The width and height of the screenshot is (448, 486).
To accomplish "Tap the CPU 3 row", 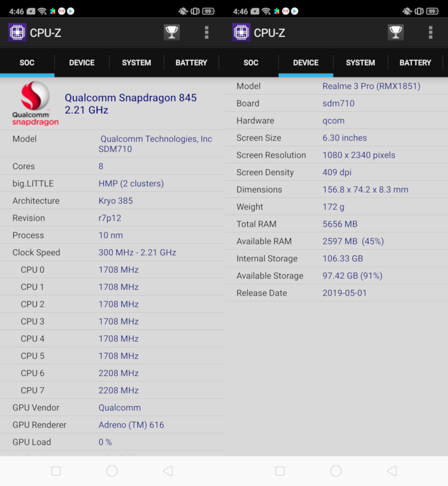I will pyautogui.click(x=112, y=322).
